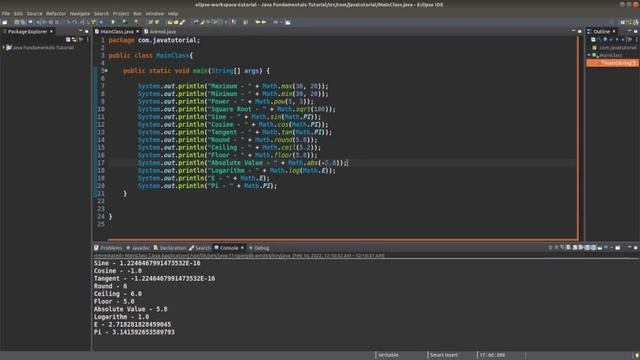Screen dimensions: 640x360
Task: Open the Outline view menu
Action: pos(636,40)
